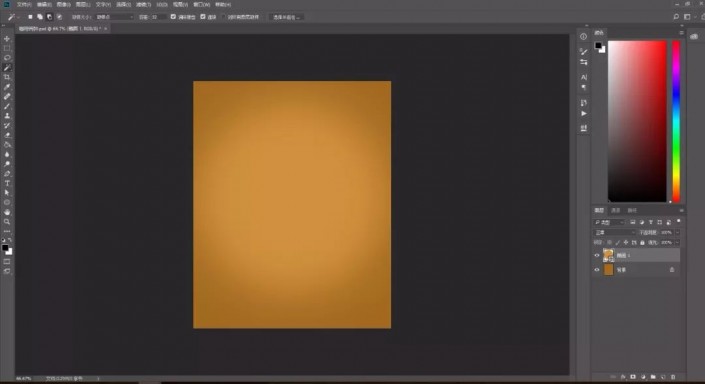The image size is (705, 384).
Task: Toggle layer filter switch in Layers panel
Action: pos(678,221)
